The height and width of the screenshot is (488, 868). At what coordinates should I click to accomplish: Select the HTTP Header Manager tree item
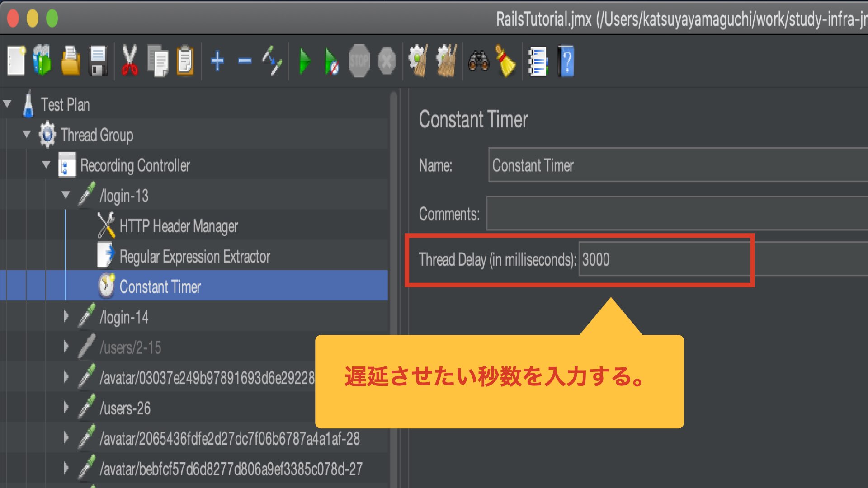tap(178, 226)
